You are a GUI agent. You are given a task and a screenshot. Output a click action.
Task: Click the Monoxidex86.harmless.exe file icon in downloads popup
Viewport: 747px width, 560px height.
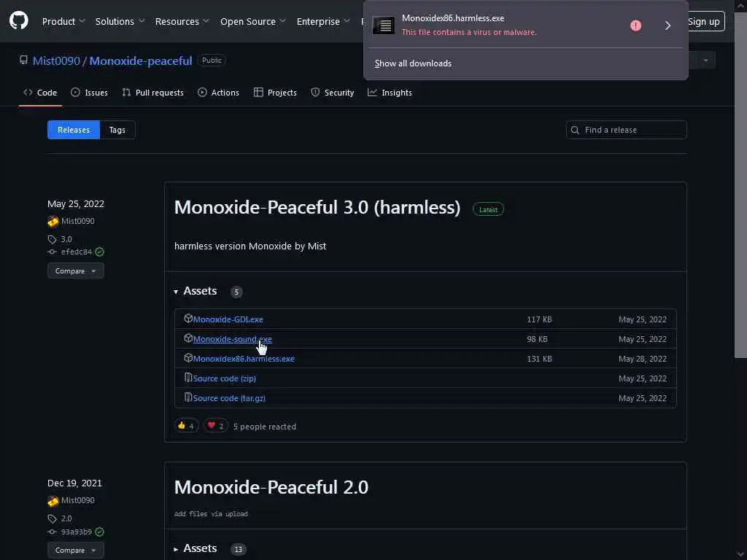click(384, 26)
